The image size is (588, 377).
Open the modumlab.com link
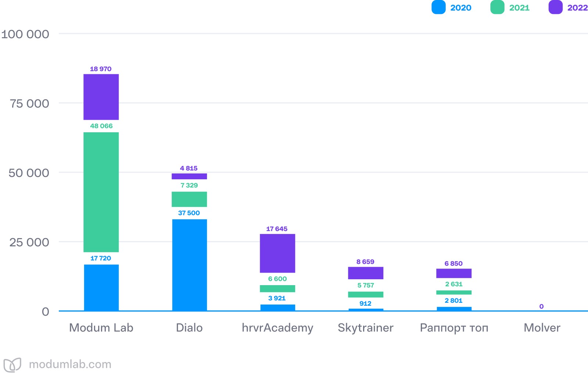pos(70,365)
